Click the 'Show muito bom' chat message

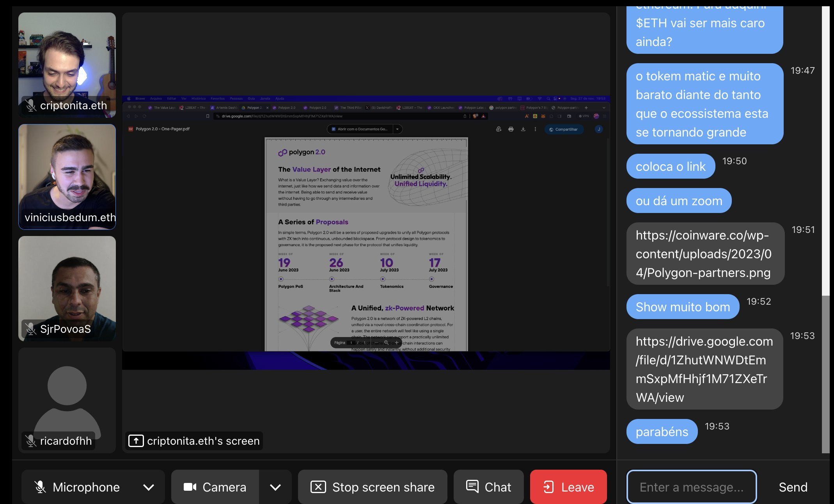click(683, 307)
